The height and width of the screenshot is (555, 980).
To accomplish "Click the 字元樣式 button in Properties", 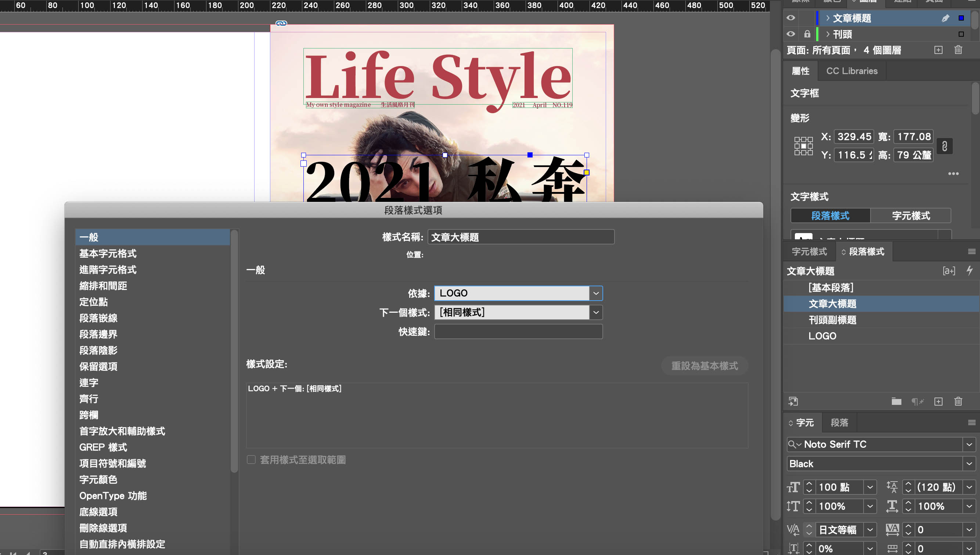I will coord(911,216).
